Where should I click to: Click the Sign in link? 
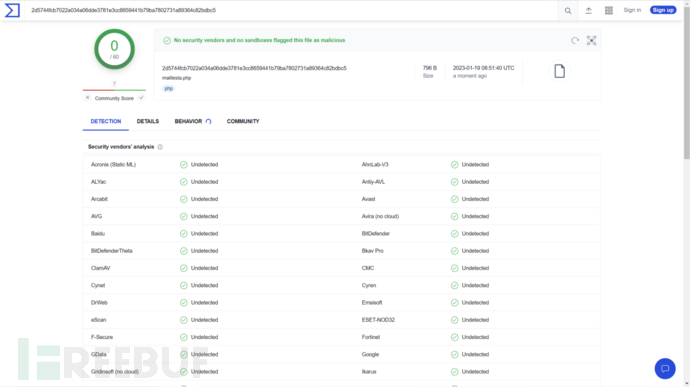pyautogui.click(x=632, y=10)
